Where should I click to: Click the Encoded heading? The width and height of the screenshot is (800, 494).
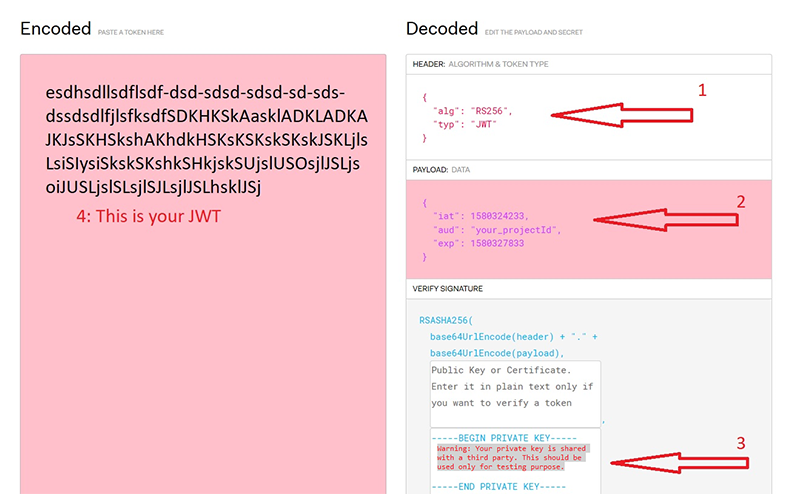click(56, 29)
